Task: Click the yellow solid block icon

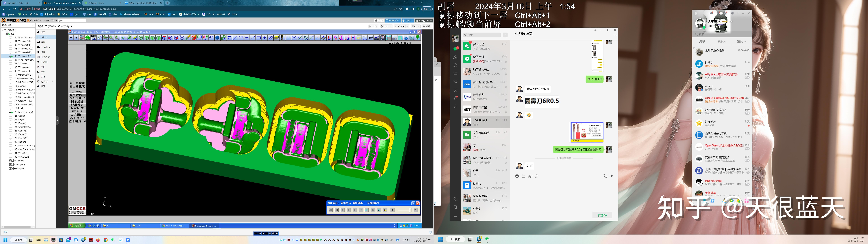Action: pyautogui.click(x=276, y=38)
